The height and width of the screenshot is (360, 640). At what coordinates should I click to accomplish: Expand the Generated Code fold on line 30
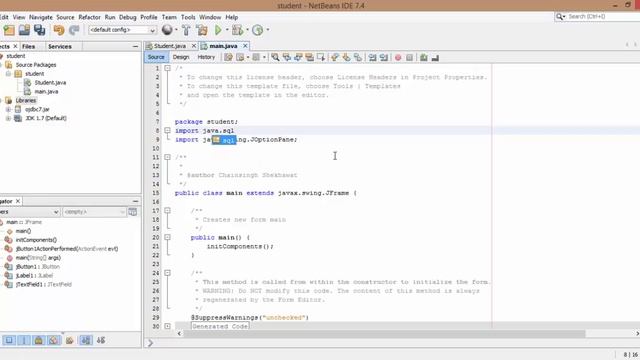point(167,326)
